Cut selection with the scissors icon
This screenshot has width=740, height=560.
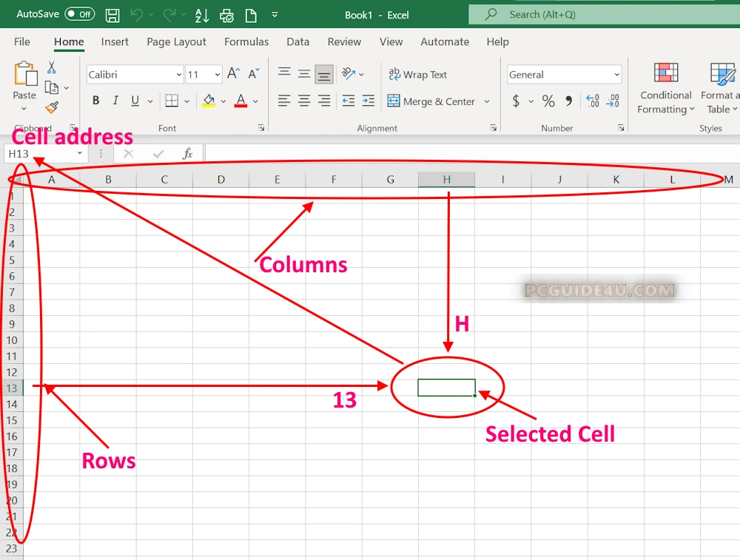pos(51,68)
